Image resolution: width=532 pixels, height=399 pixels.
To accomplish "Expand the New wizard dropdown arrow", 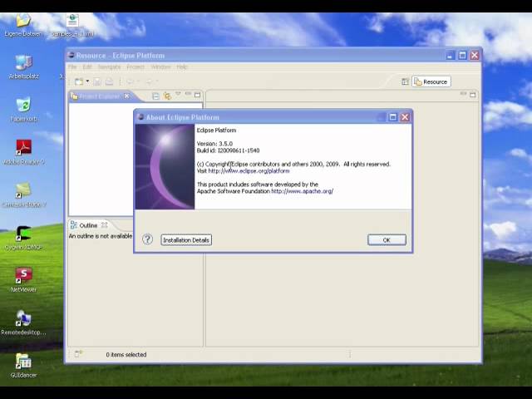I will [x=87, y=81].
